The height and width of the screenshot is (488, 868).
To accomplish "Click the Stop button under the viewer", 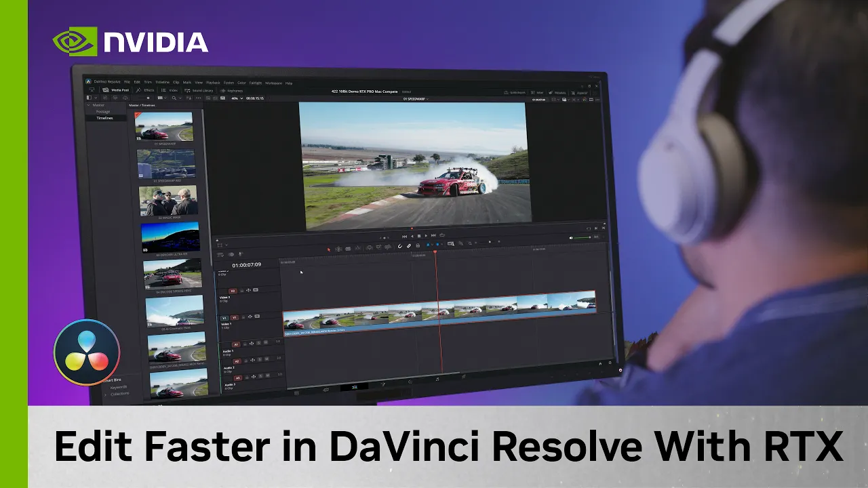I will pyautogui.click(x=419, y=235).
